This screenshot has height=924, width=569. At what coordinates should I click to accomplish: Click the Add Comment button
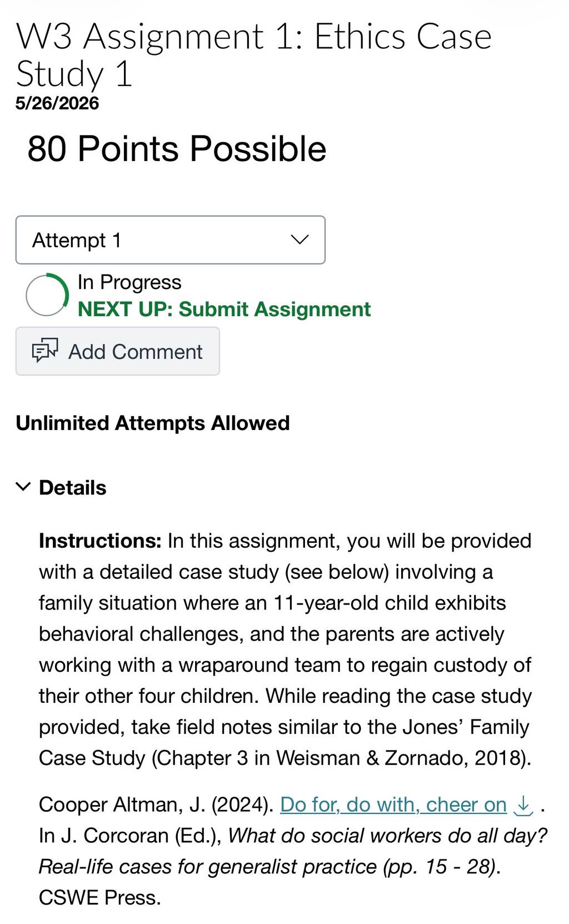point(118,351)
